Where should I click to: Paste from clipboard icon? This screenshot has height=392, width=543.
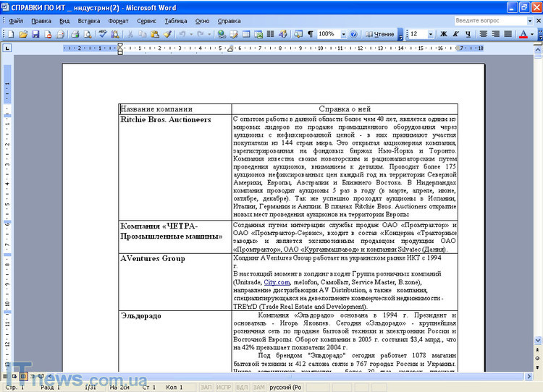(155, 34)
